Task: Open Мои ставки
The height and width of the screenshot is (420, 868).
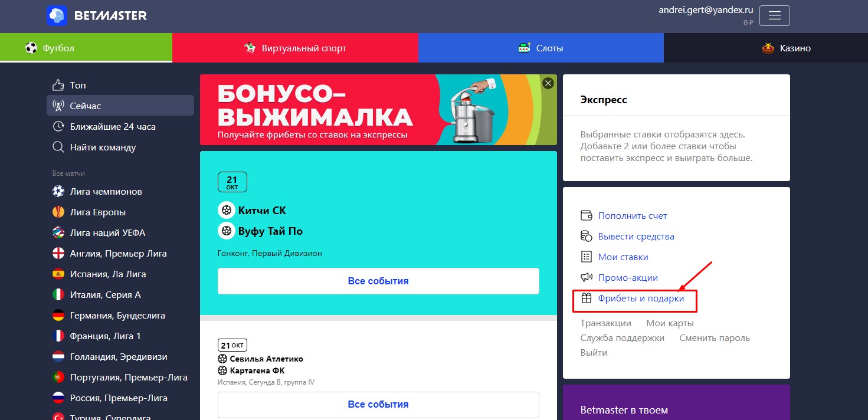Action: 623,257
